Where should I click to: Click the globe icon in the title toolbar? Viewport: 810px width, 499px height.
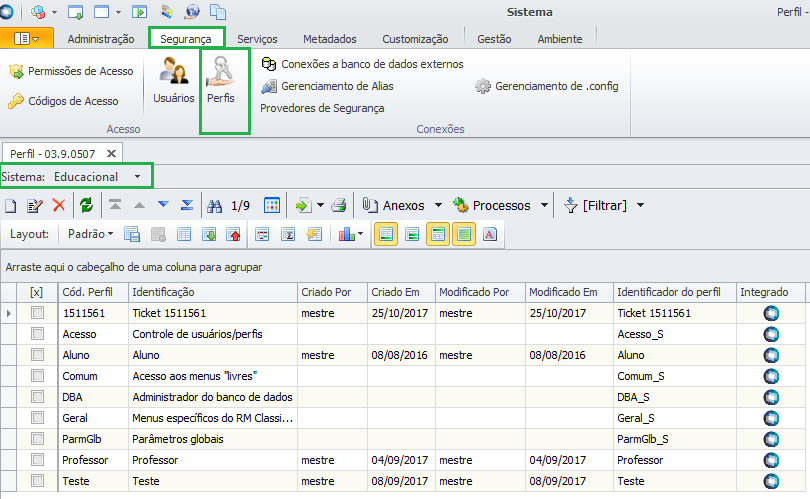192,11
